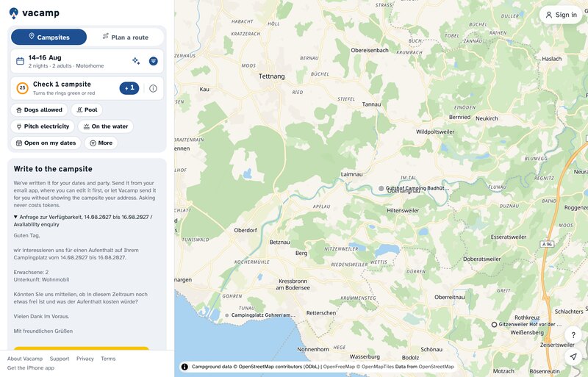The width and height of the screenshot is (588, 377).
Task: Click the Tettnang town label on map
Action: click(x=271, y=76)
